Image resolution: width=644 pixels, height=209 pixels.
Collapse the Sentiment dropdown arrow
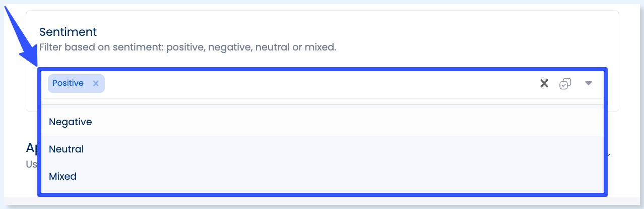click(x=588, y=84)
